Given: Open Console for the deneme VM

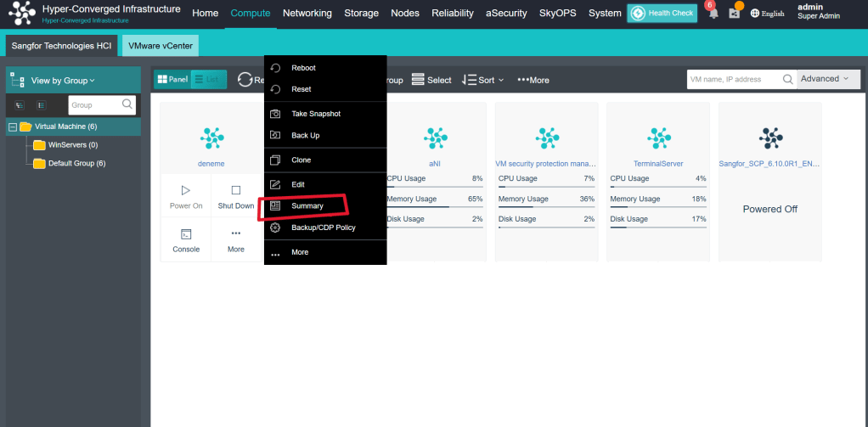Looking at the screenshot, I should point(186,234).
